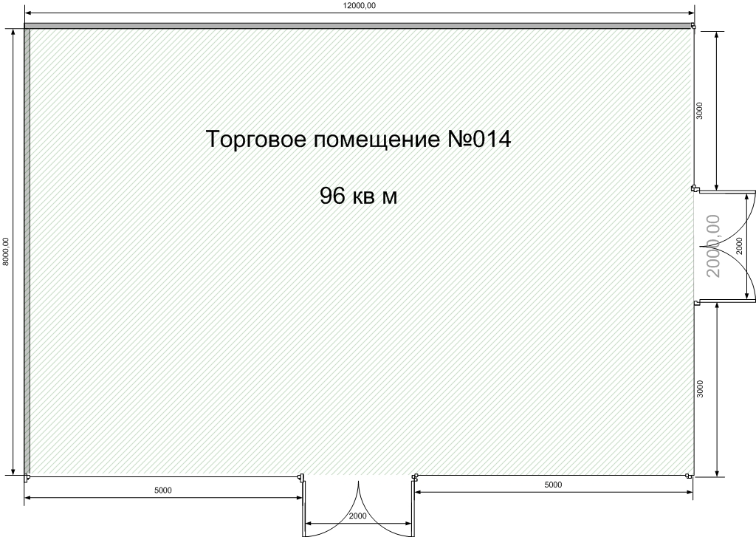
Task: Select the bottom-left 5000 dimension label
Action: tap(163, 490)
